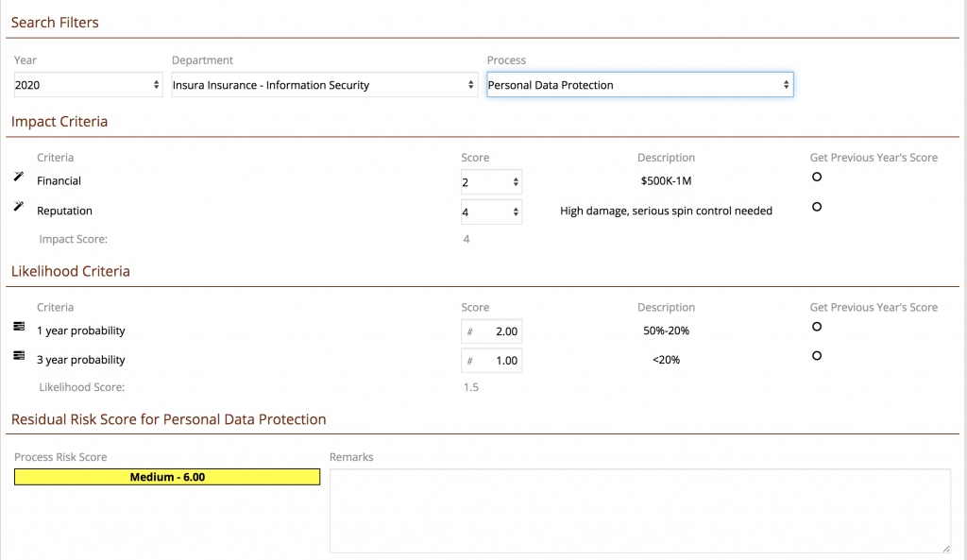Open the Year dropdown showing 2020
The width and height of the screenshot is (967, 560).
pos(88,84)
